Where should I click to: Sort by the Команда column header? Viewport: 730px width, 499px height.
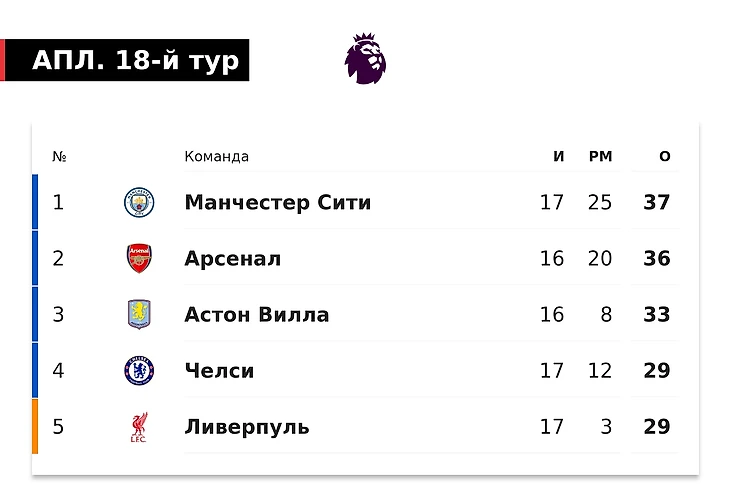point(216,156)
